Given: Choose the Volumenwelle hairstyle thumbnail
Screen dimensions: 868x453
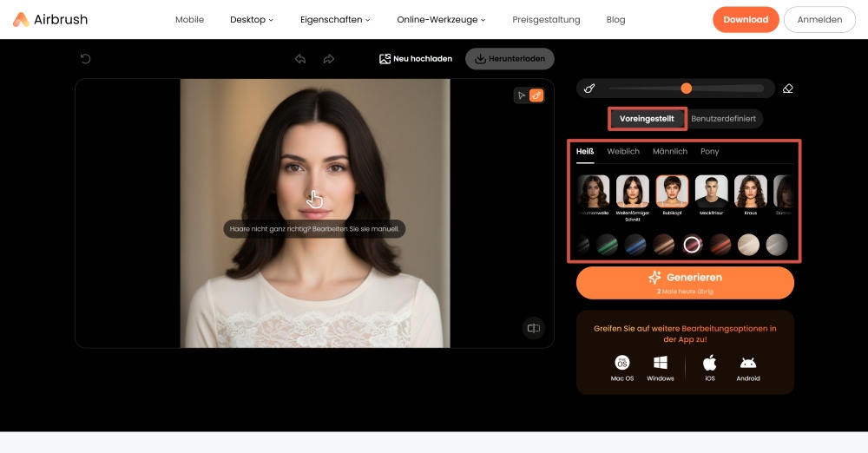Looking at the screenshot, I should pyautogui.click(x=594, y=191).
